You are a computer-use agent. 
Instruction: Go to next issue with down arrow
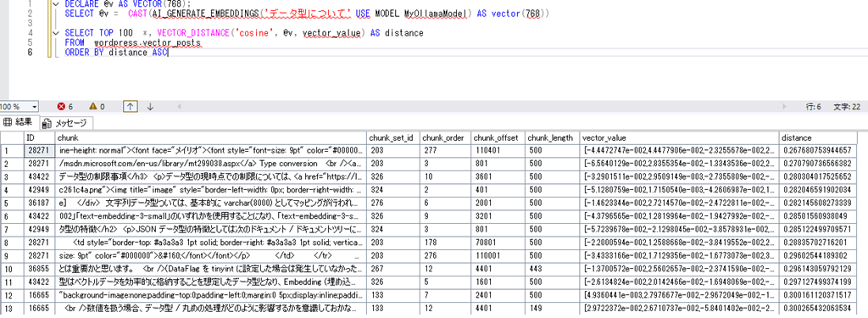(x=149, y=106)
